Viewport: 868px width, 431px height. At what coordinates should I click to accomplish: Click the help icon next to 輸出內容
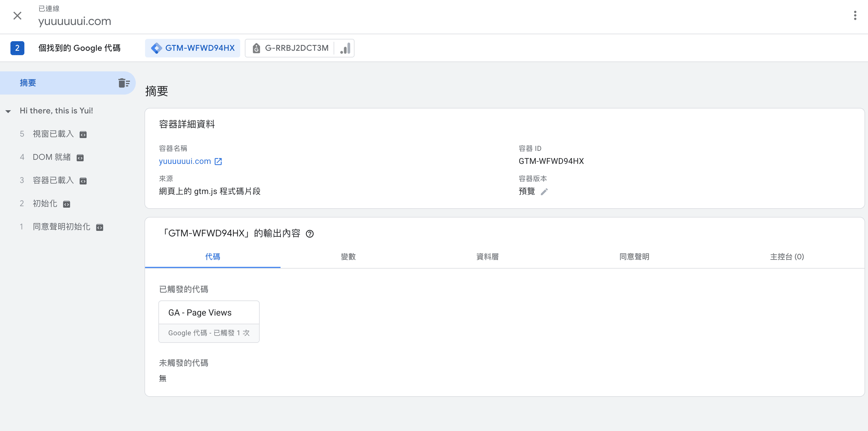(309, 233)
